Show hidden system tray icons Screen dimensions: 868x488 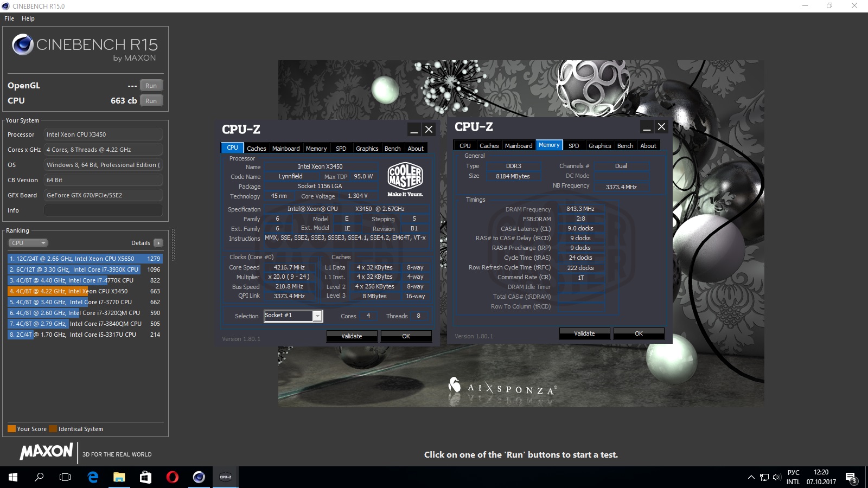coord(751,477)
